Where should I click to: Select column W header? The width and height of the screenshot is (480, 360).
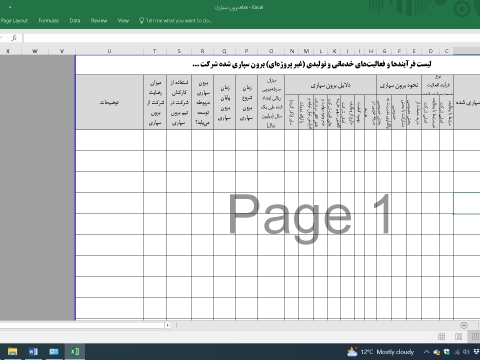pos(35,51)
